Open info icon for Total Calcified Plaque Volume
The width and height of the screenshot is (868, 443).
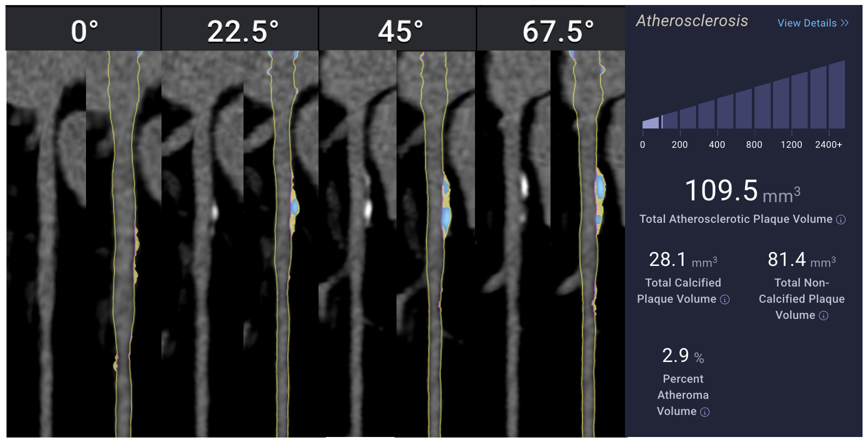724,299
